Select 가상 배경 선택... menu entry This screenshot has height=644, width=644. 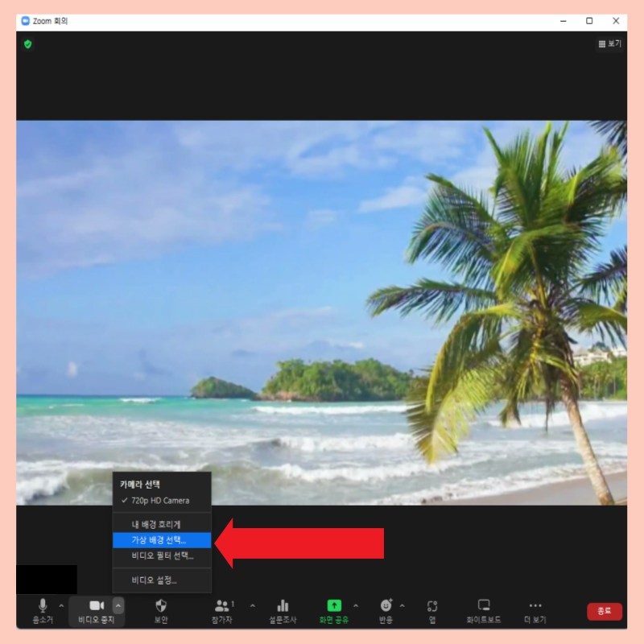[162, 540]
